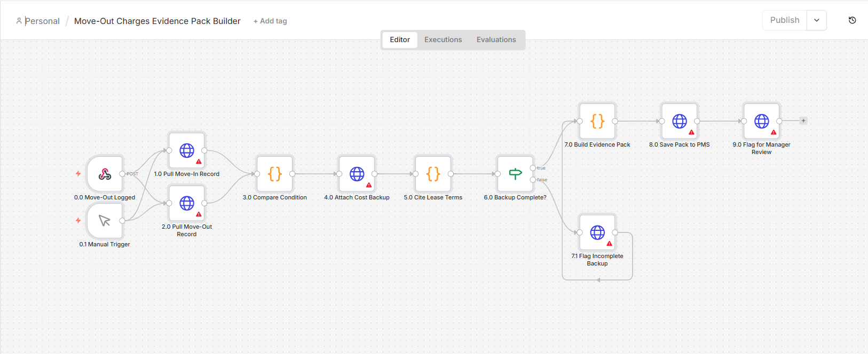Select the 5.0 Cite Lease Terms node
Screen dimensions: 868x354
click(433, 174)
